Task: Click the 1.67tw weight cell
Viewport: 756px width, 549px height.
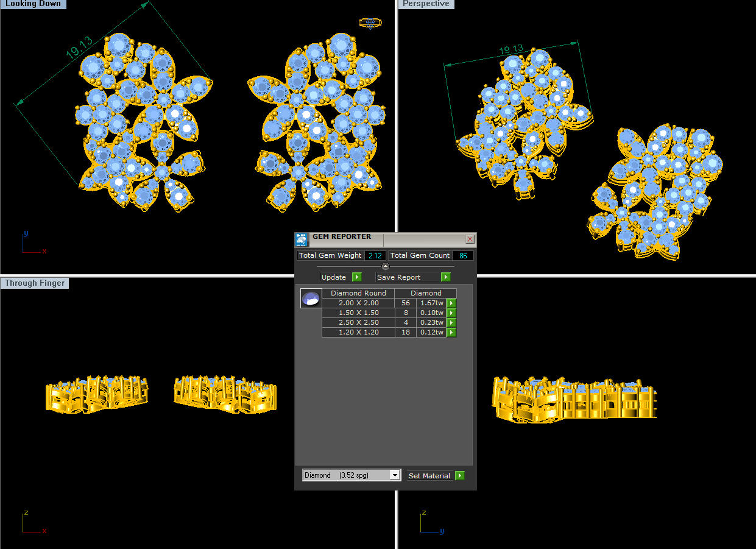Action: coord(432,303)
